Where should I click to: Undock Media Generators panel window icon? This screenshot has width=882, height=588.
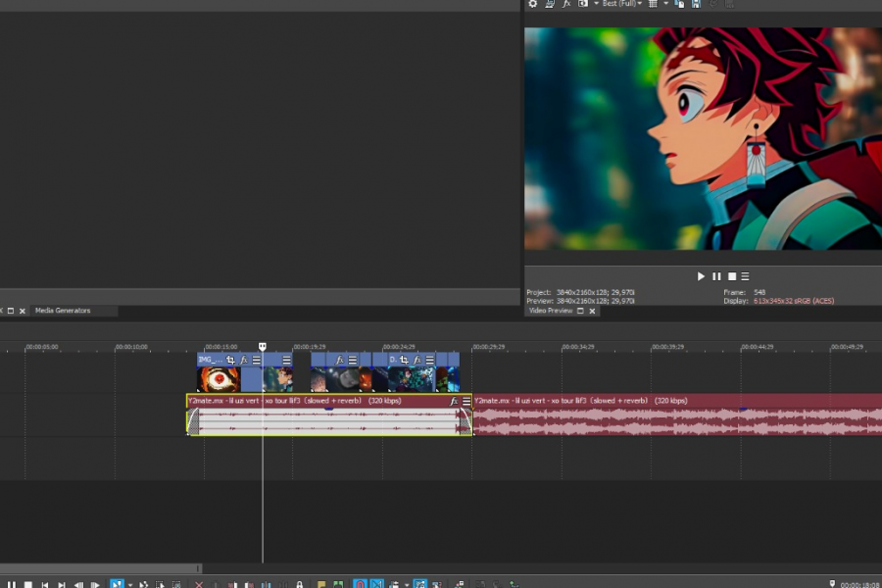(x=10, y=311)
